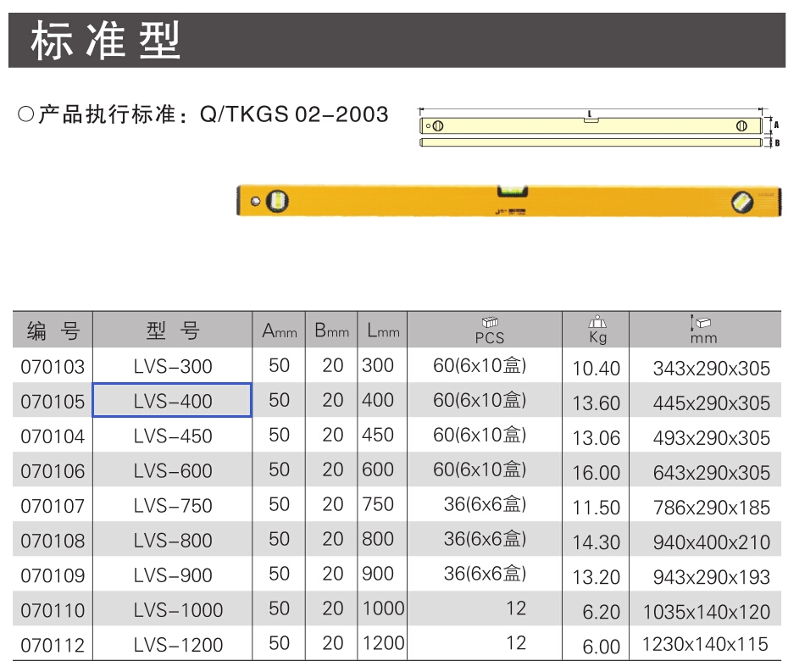Select the LVS-1200 model cell
The width and height of the screenshot is (788, 672).
tap(178, 644)
